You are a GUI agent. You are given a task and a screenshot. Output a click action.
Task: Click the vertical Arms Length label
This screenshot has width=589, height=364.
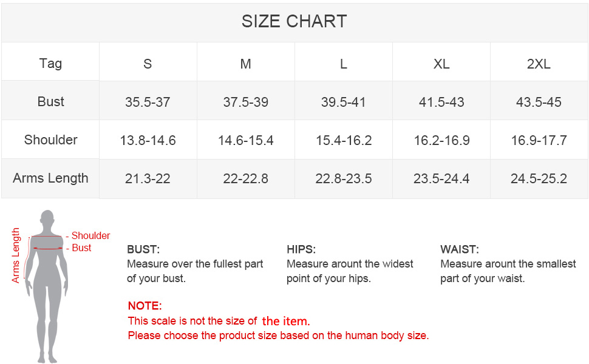click(x=16, y=255)
